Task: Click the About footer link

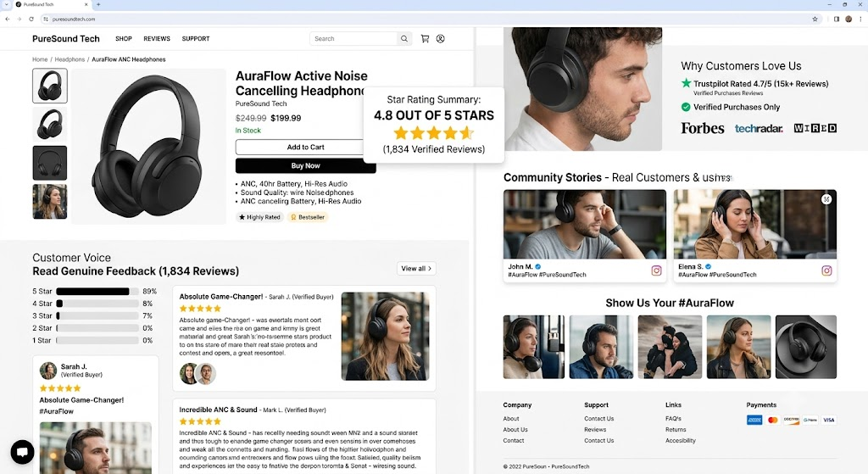Action: [511, 419]
